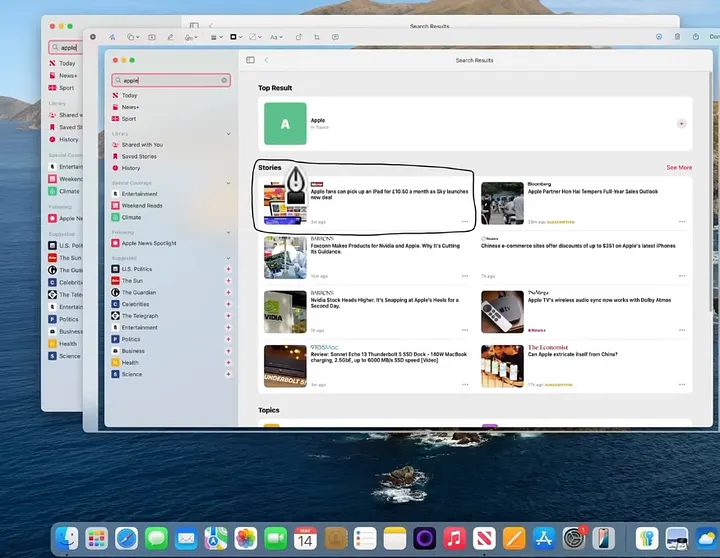Click the See More link for Stories
The image size is (720, 558).
pos(679,168)
